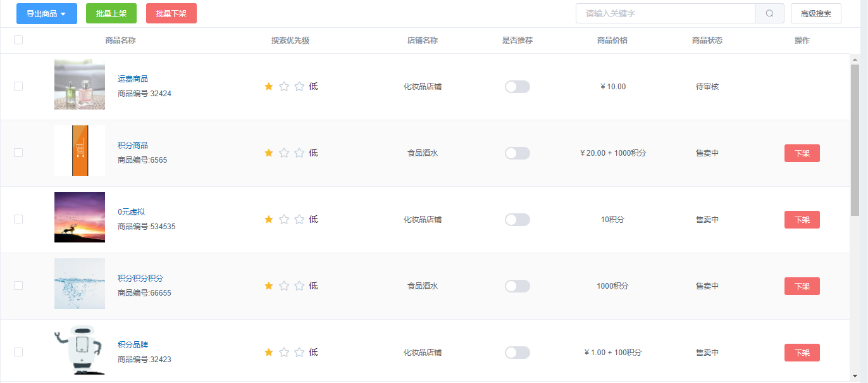Click the search magnifier icon button
Image resolution: width=868 pixels, height=383 pixels.
tap(769, 13)
